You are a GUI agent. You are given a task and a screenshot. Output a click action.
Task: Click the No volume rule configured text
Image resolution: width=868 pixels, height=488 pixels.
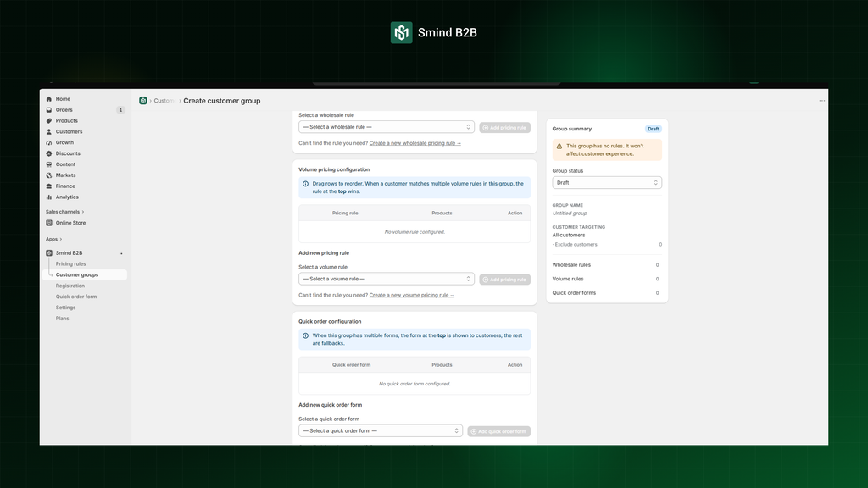pos(415,232)
